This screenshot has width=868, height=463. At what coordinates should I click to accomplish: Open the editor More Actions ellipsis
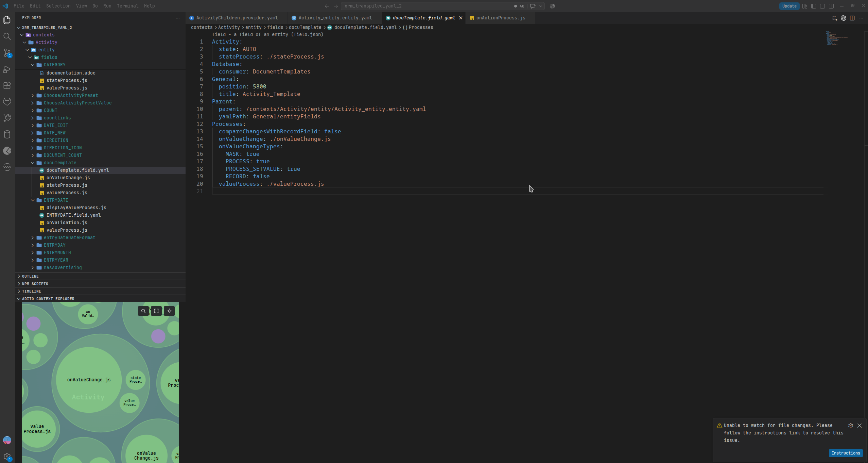point(861,18)
